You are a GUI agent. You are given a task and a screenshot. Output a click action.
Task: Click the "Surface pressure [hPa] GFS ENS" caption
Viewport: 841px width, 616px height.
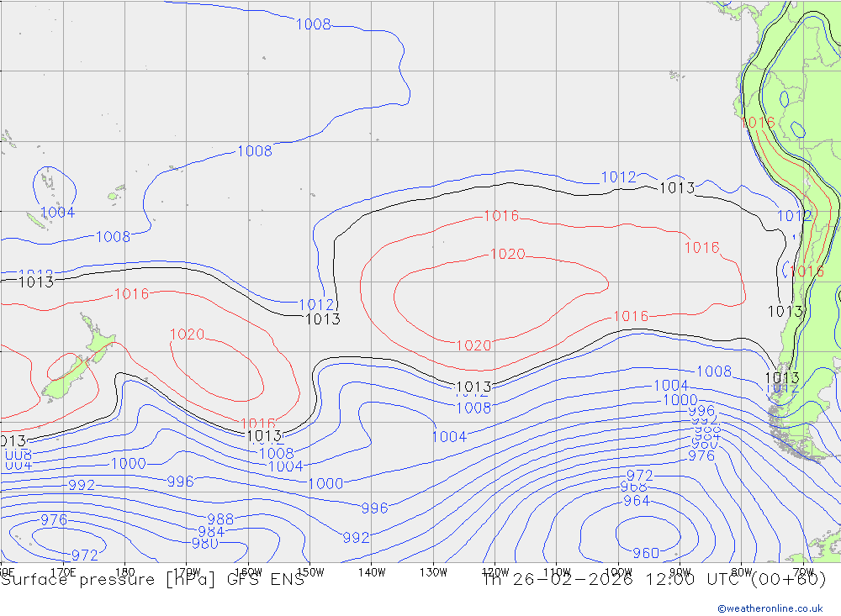pyautogui.click(x=153, y=580)
